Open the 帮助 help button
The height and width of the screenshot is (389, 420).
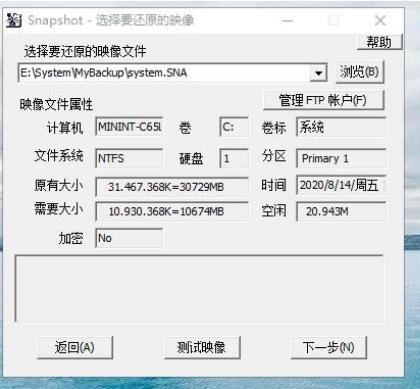(x=379, y=42)
